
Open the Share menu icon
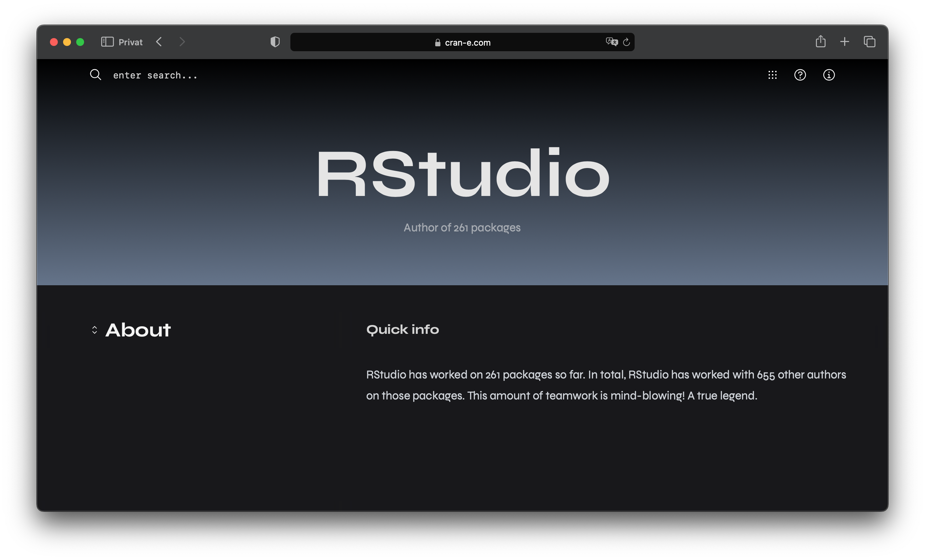coord(821,41)
